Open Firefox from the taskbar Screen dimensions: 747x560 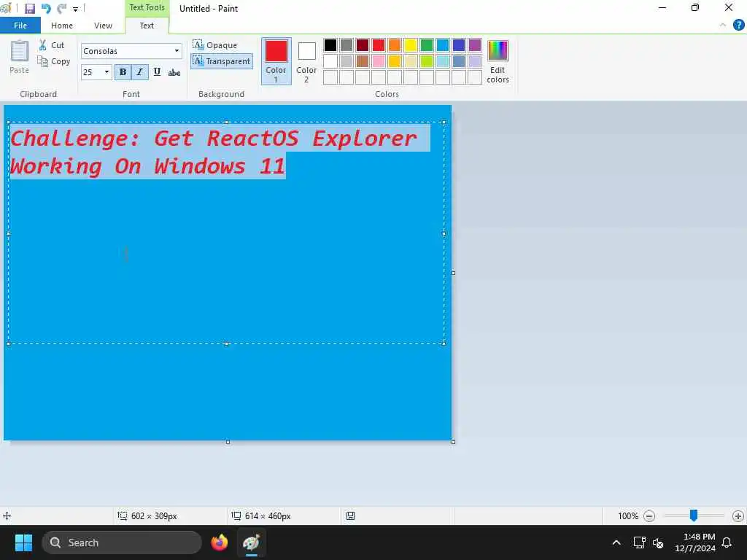(x=220, y=542)
